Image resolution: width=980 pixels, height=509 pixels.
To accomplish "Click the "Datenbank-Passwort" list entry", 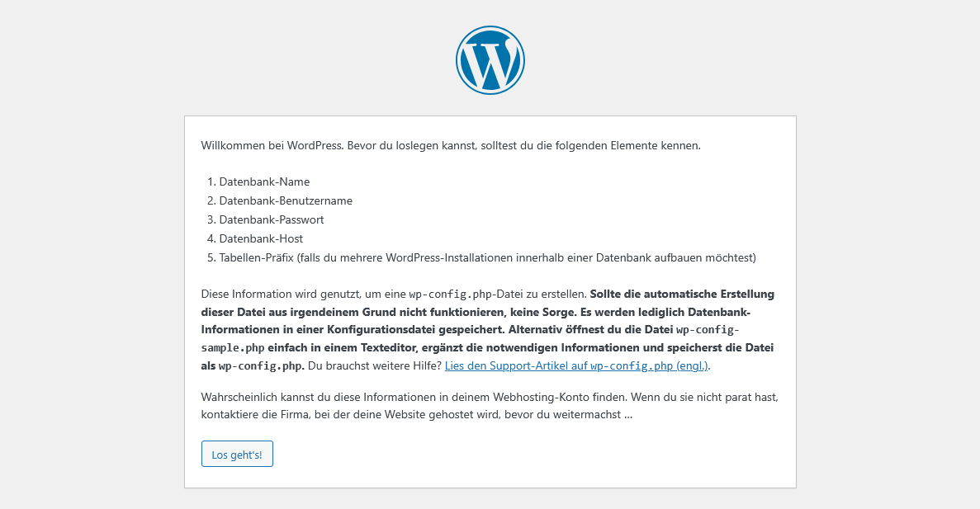I will (272, 219).
